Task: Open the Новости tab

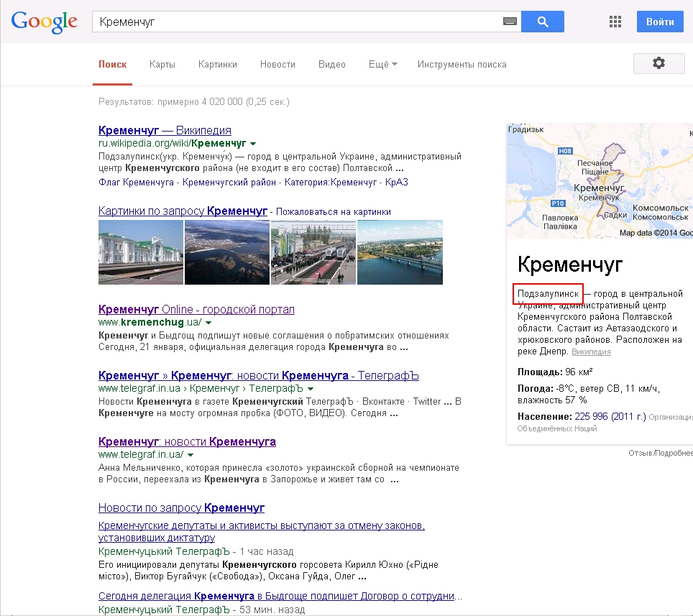Action: (x=277, y=65)
